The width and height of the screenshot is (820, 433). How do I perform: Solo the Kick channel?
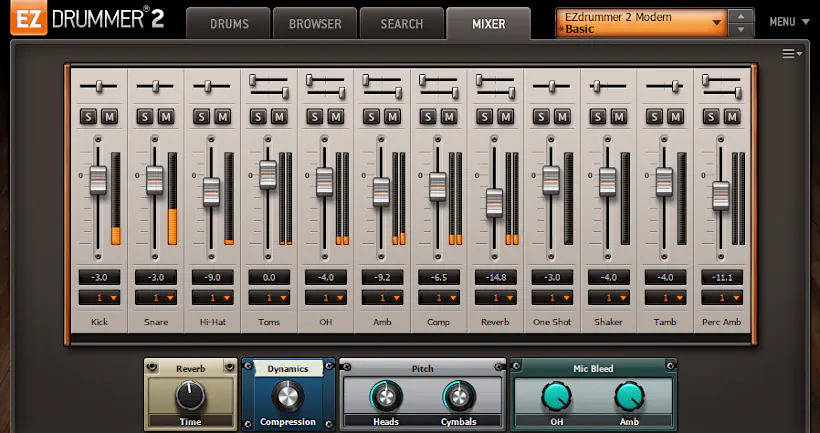click(88, 117)
